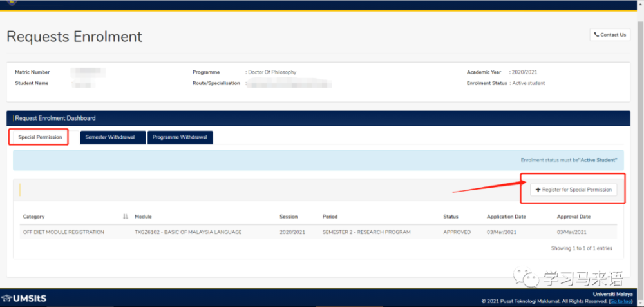Switch to the Semester Withdrawal tab
The height and width of the screenshot is (307, 644).
tap(110, 137)
